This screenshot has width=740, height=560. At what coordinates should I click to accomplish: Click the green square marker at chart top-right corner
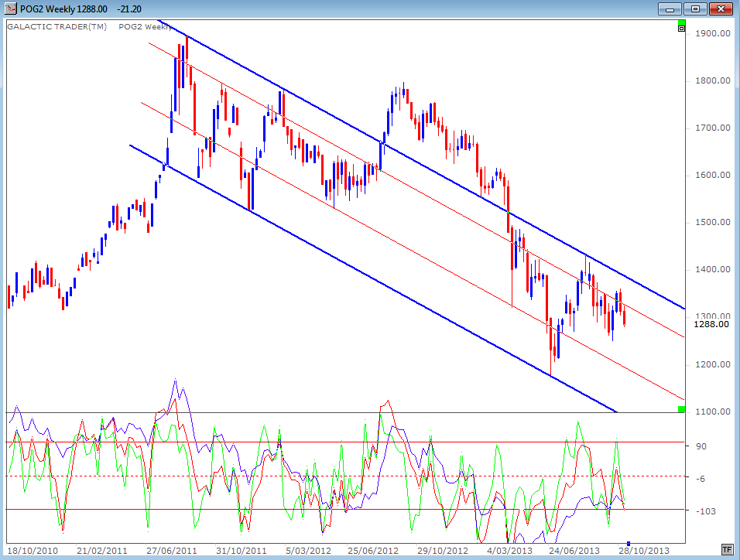point(681,22)
